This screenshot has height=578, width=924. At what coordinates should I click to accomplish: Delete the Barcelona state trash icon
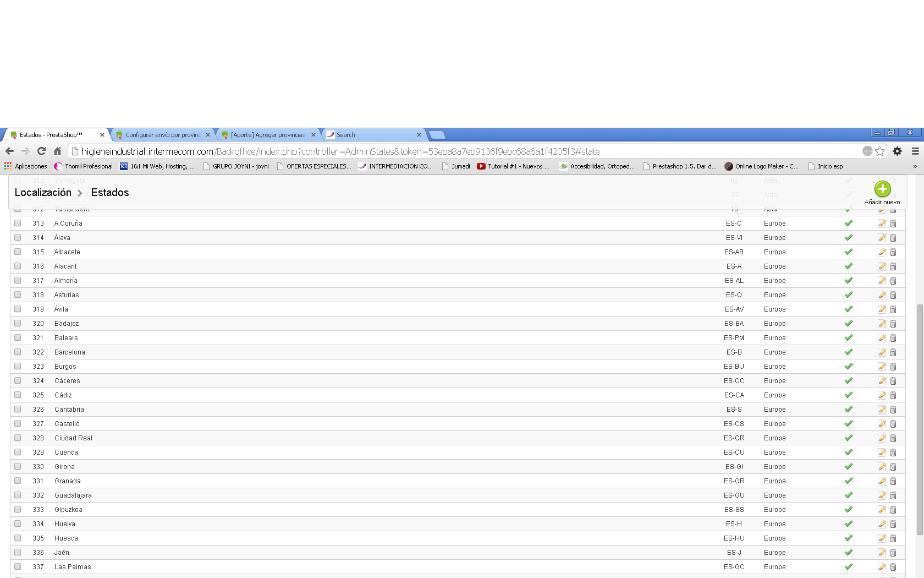tap(893, 352)
